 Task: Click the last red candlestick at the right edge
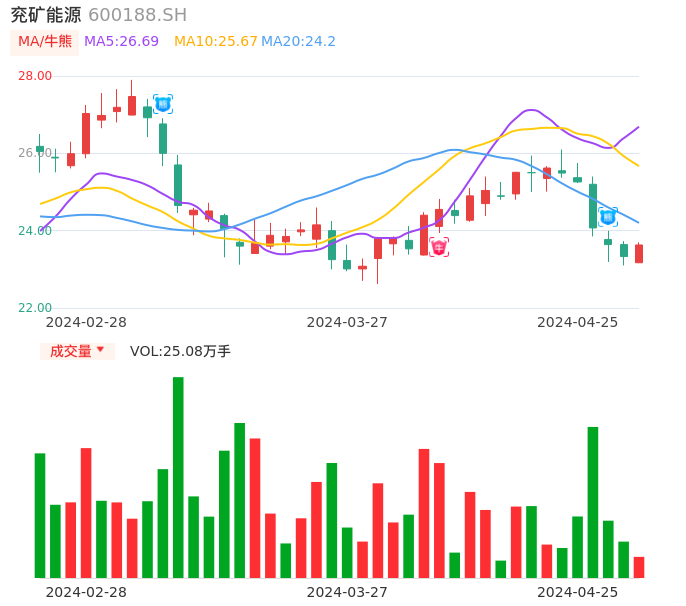(x=639, y=254)
